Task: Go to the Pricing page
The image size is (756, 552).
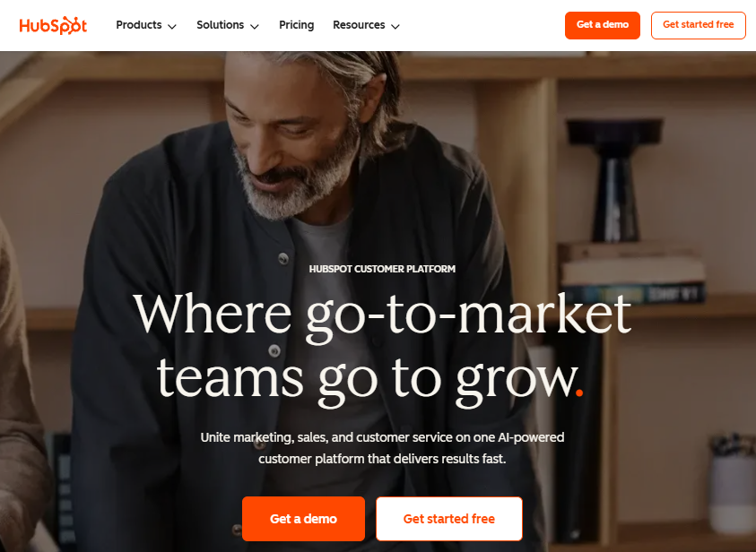Action: click(x=297, y=25)
